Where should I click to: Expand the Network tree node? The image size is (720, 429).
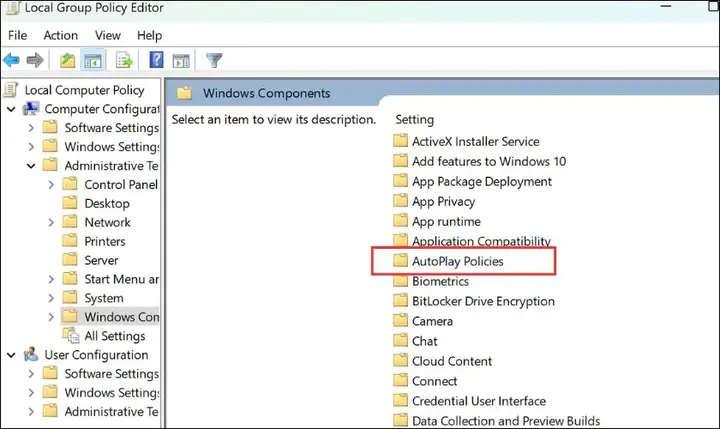pyautogui.click(x=51, y=222)
